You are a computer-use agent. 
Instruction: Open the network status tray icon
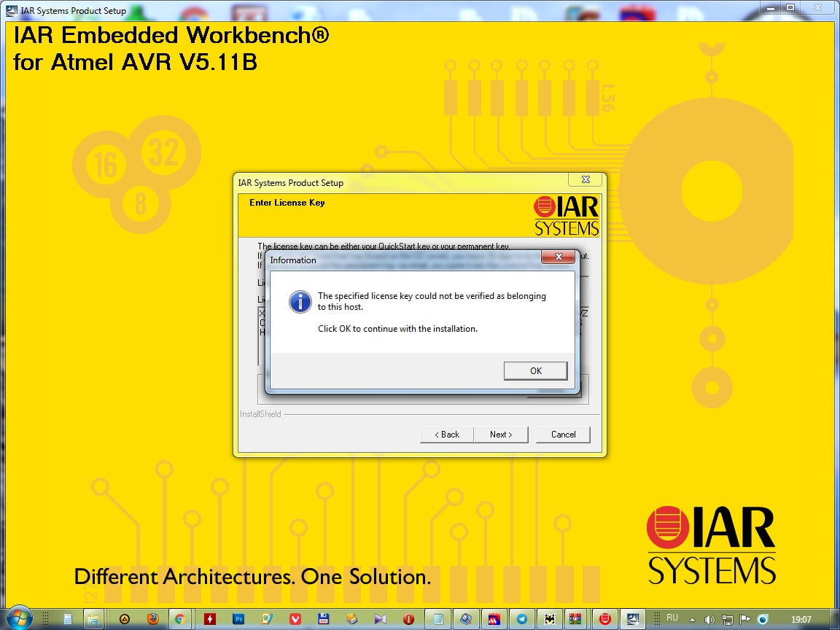tap(727, 620)
